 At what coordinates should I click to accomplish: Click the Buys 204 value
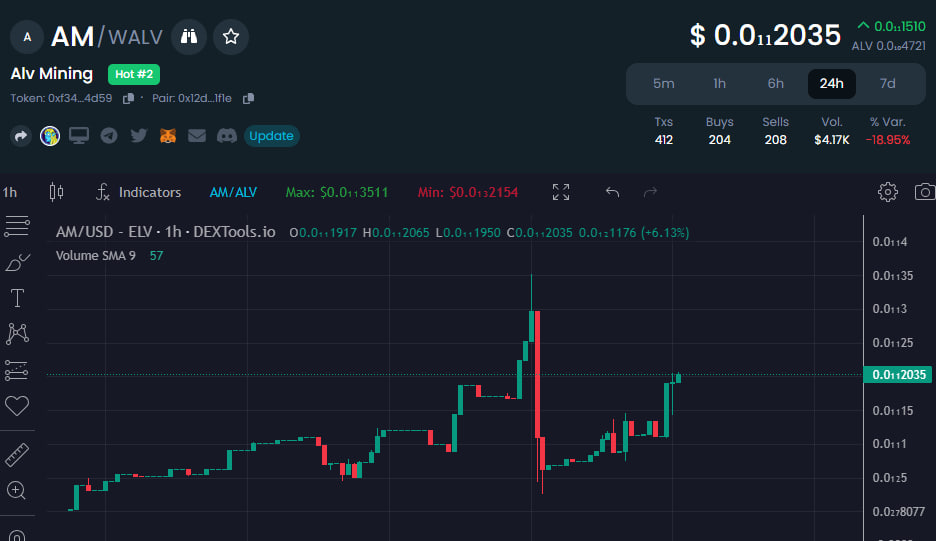[x=719, y=140]
